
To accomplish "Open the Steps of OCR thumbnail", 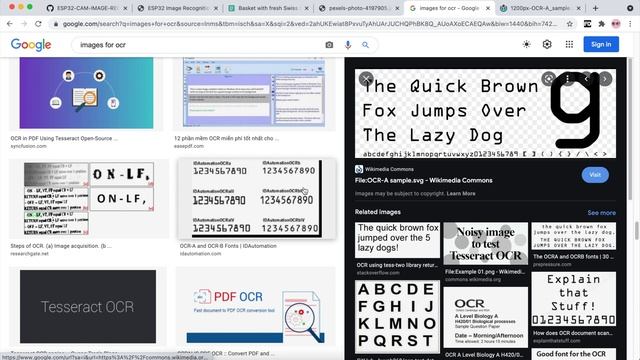I will click(x=89, y=198).
